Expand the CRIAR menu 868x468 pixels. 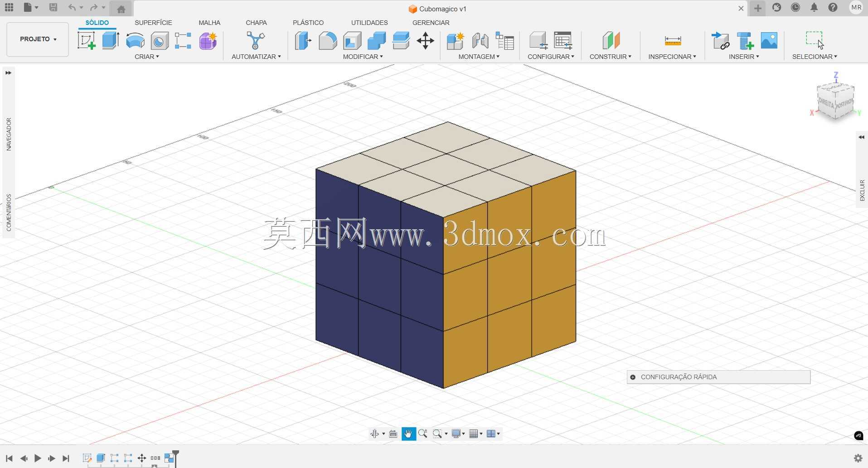[x=147, y=57]
